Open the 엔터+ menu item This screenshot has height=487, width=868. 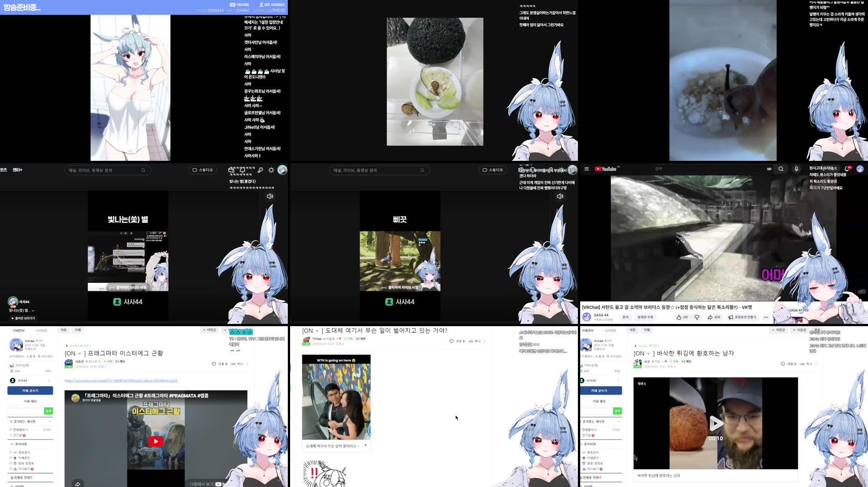17,170
